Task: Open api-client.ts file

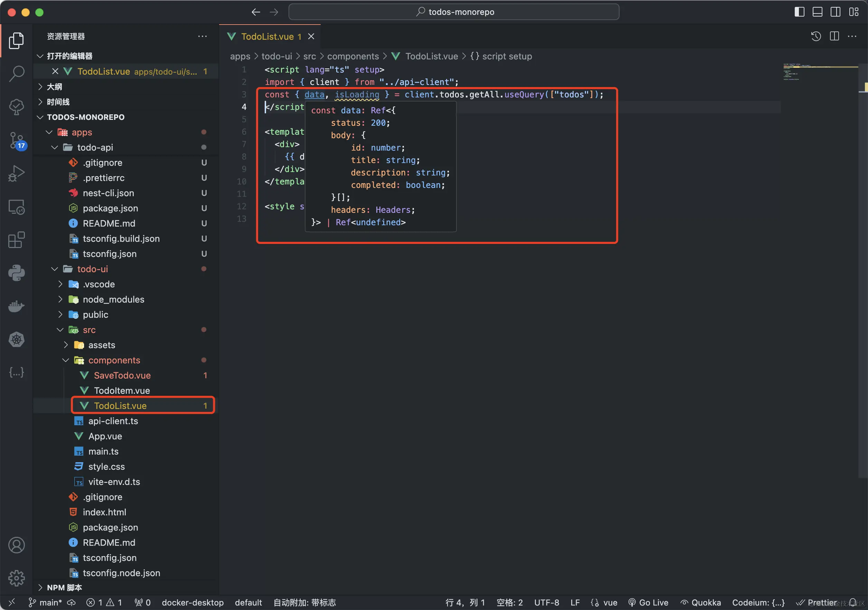Action: [126, 421]
